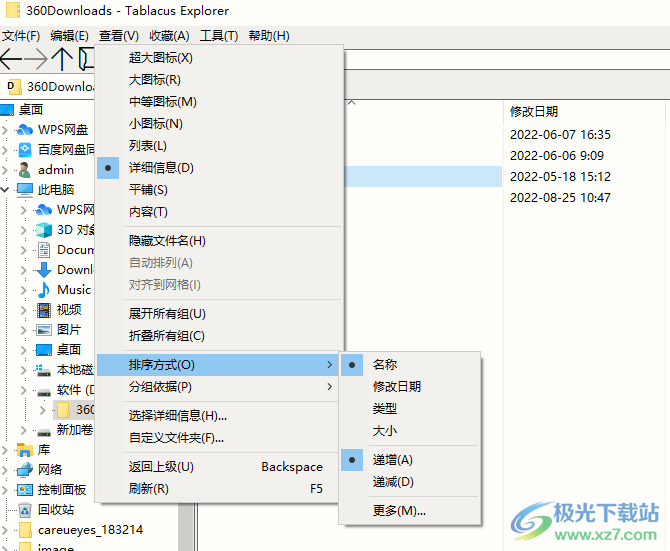The image size is (670, 551).
Task: Switch to 大图标(R) view
Action: tap(219, 80)
